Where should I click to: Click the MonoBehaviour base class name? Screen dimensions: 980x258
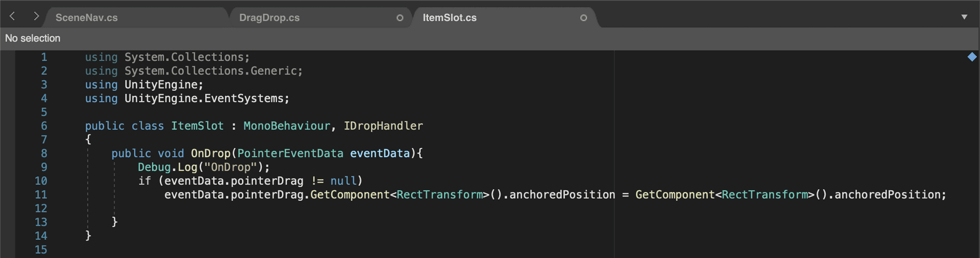pos(287,126)
